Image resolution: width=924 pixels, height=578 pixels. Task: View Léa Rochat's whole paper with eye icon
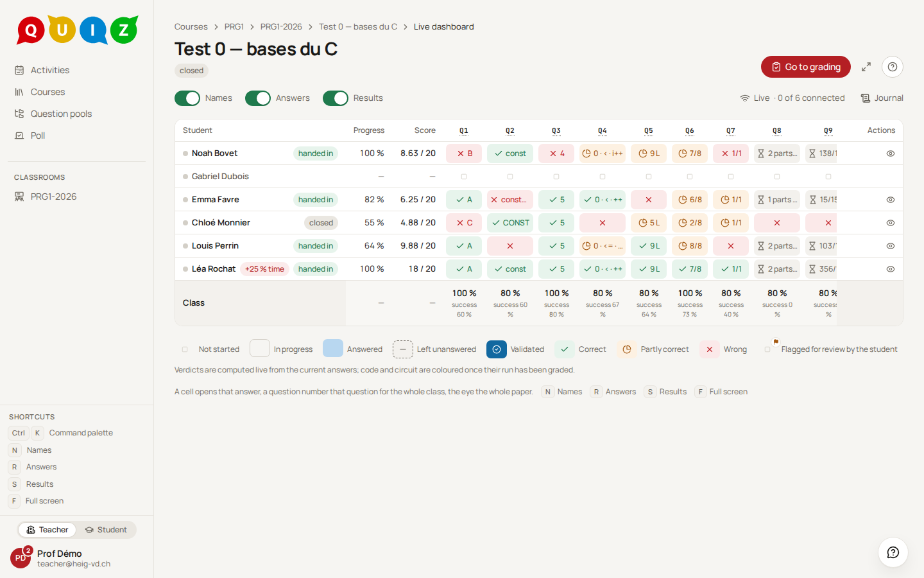pyautogui.click(x=891, y=269)
